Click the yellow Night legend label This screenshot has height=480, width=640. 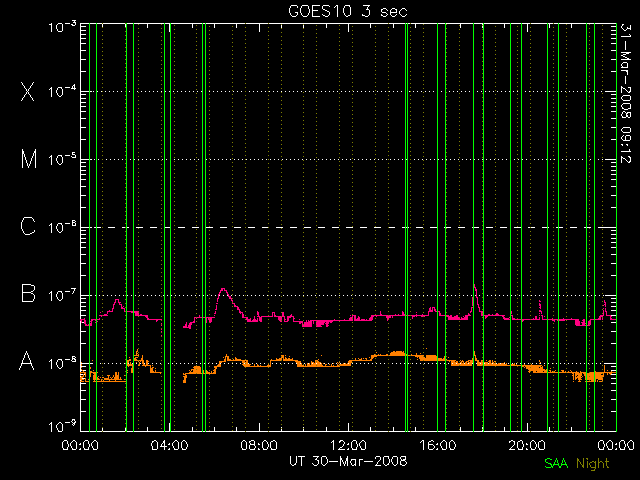click(x=593, y=464)
